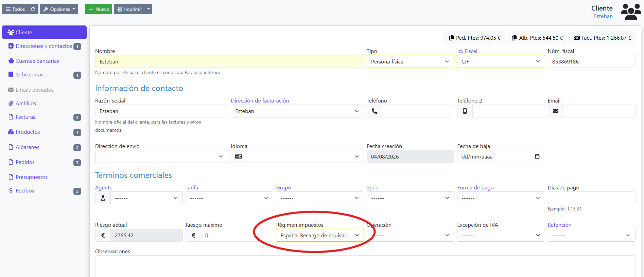The width and height of the screenshot is (644, 277).
Task: Click the Teléfono input field
Action: (418, 111)
